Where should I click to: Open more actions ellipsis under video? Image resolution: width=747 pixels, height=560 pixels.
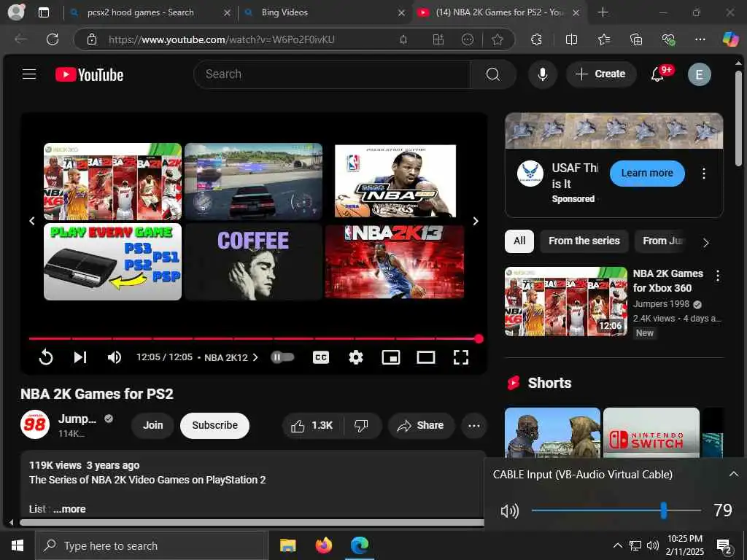(474, 425)
